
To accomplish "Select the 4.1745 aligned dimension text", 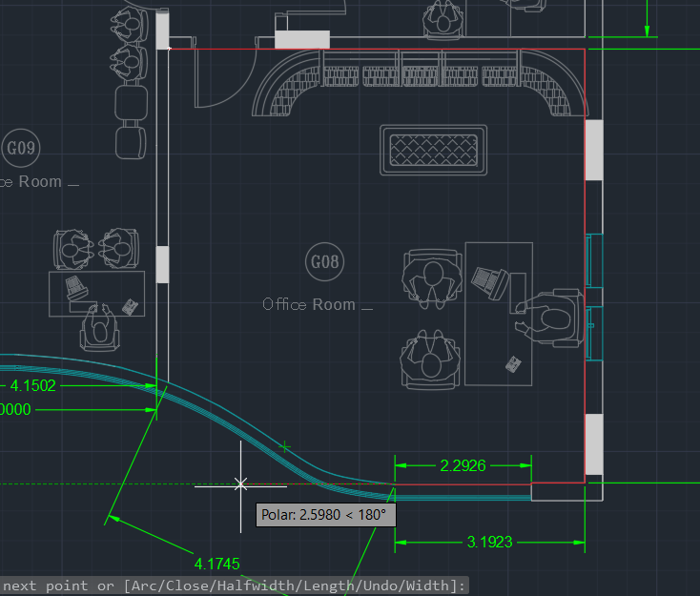I will click(x=217, y=564).
